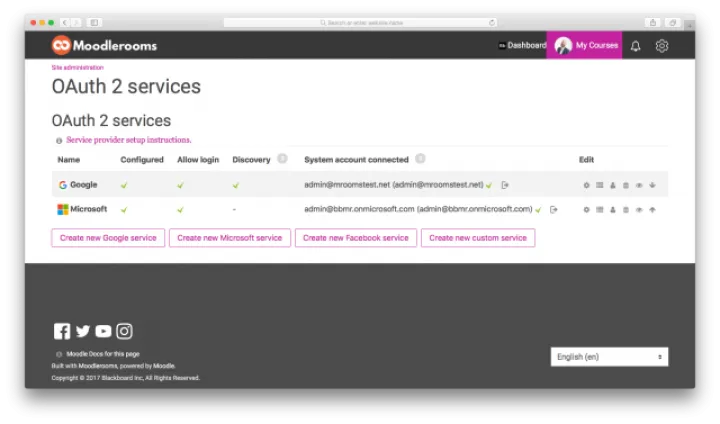The width and height of the screenshot is (720, 424).
Task: Open Discovery column help icon
Action: (283, 158)
